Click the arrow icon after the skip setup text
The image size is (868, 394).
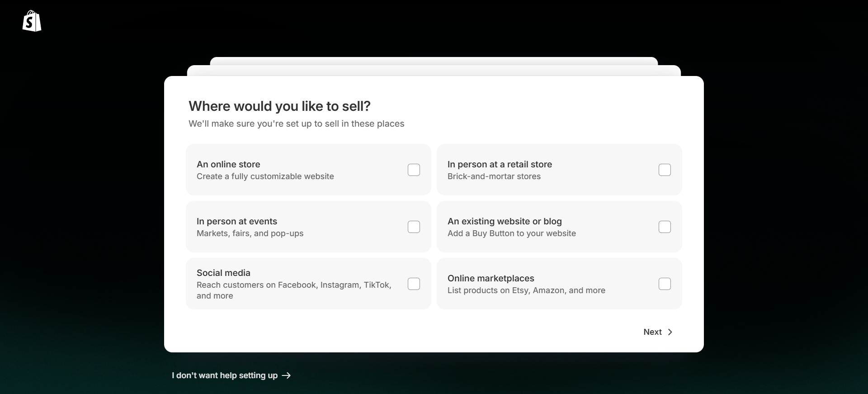point(286,375)
